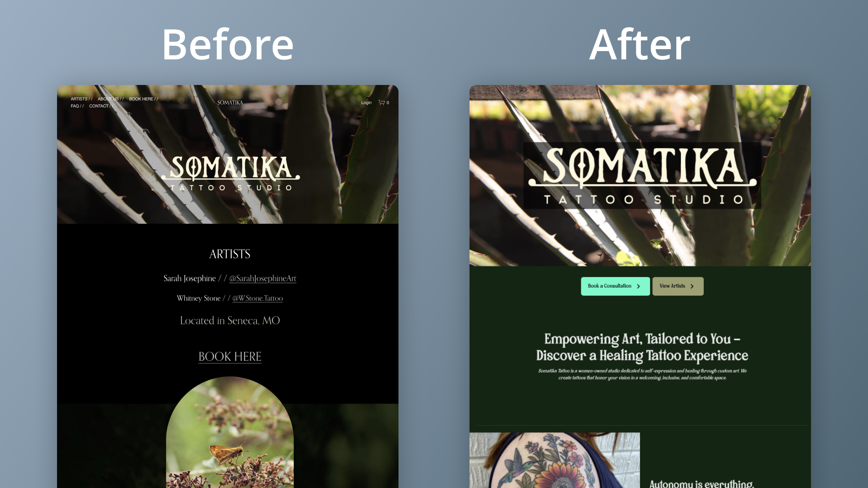
Task: Click the View Artists button
Action: point(678,286)
